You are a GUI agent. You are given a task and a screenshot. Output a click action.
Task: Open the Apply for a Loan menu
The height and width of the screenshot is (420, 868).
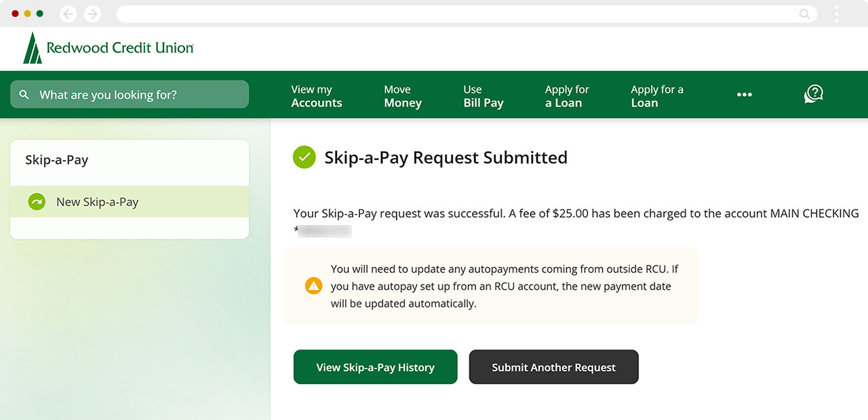coord(567,96)
